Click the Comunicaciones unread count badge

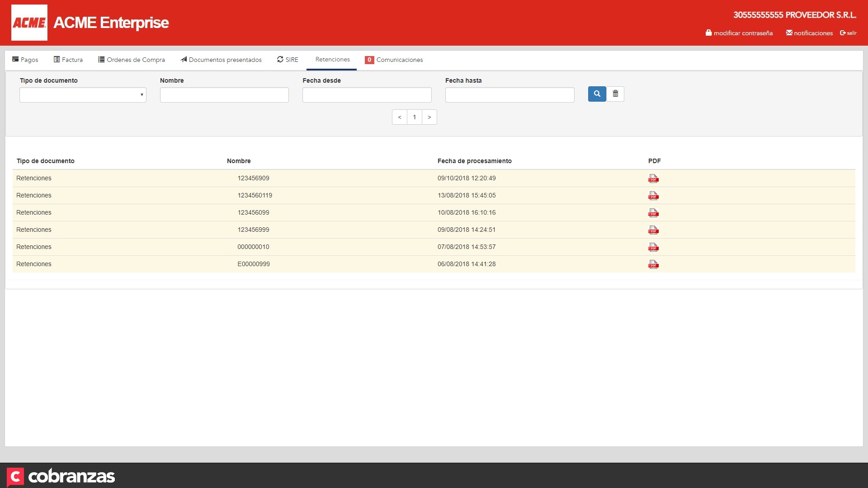369,60
